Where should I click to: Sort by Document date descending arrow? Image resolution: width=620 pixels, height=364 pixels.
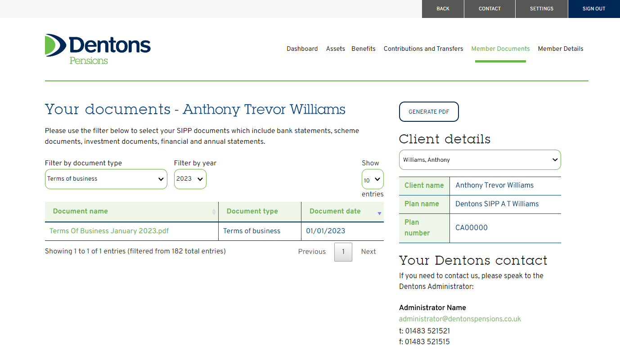(x=379, y=213)
